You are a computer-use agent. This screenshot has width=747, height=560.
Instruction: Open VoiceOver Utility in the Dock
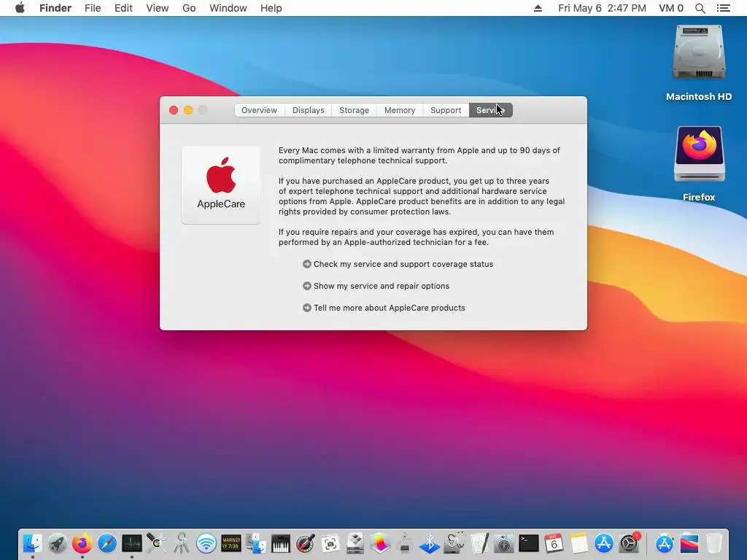coord(503,543)
